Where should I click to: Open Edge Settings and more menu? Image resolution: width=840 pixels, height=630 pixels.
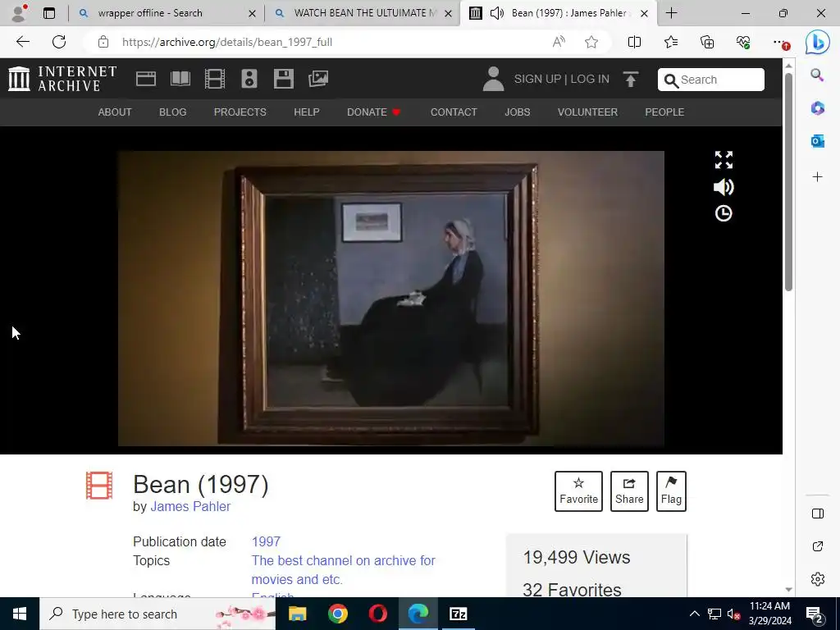780,42
